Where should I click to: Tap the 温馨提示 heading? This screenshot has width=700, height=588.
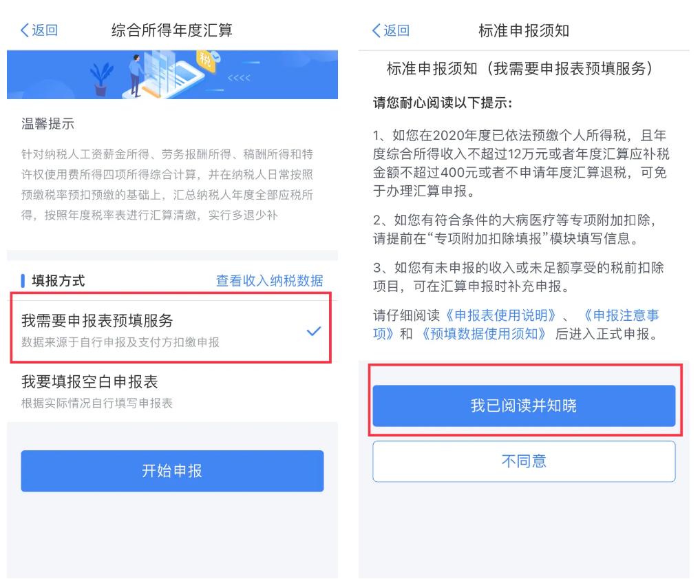(47, 124)
